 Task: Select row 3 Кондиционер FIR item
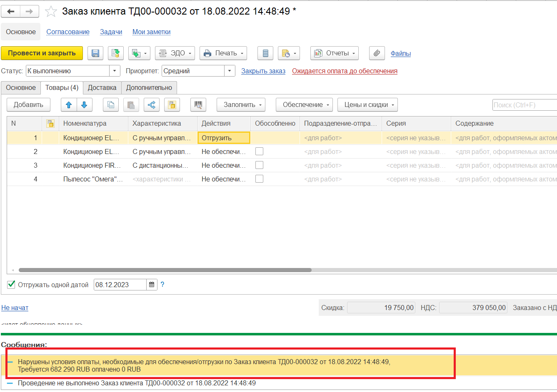pyautogui.click(x=93, y=165)
